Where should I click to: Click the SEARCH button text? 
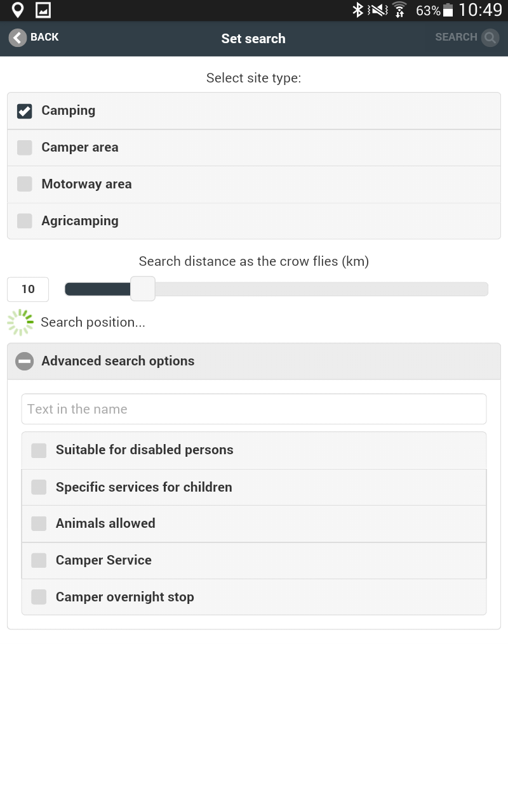(456, 37)
